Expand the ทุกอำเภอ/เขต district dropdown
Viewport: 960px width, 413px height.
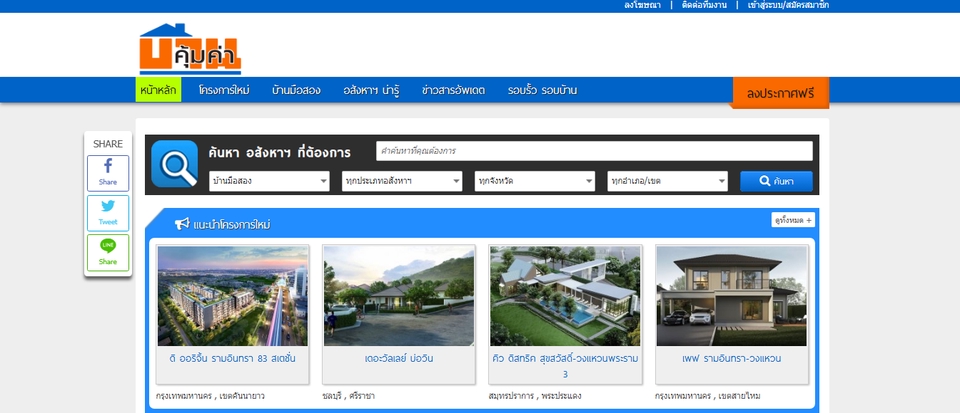tap(667, 181)
